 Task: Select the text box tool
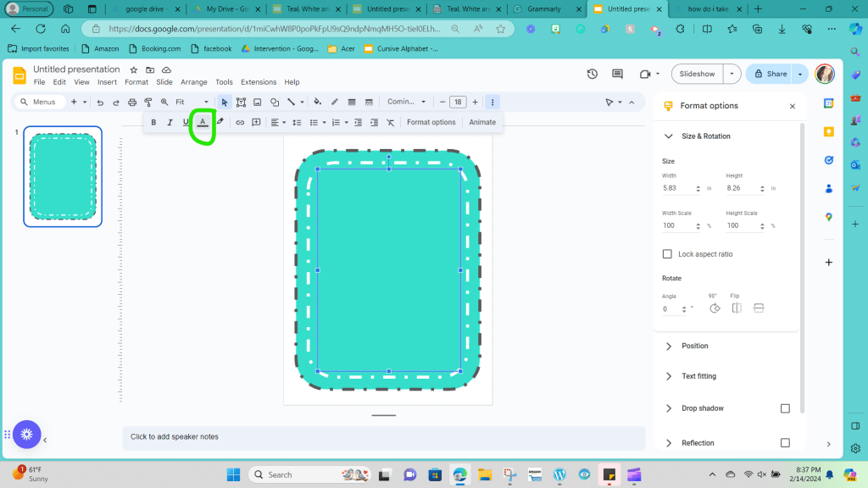242,102
